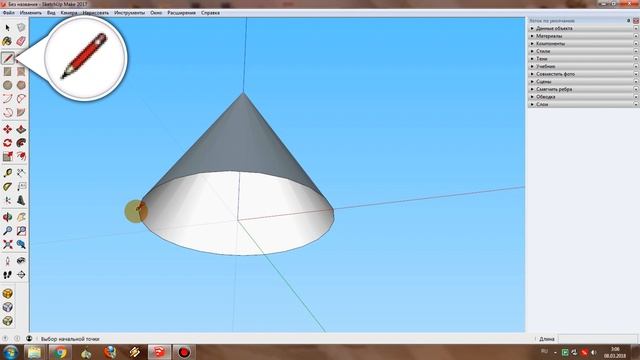Click the Previous view tool
This screenshot has height=360, width=640.
pyautogui.click(x=21, y=244)
